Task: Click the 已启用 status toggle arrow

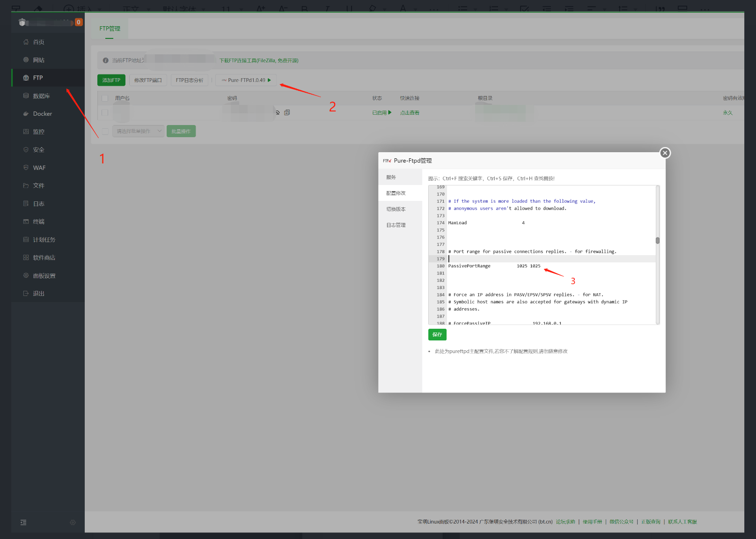Action: (x=389, y=112)
